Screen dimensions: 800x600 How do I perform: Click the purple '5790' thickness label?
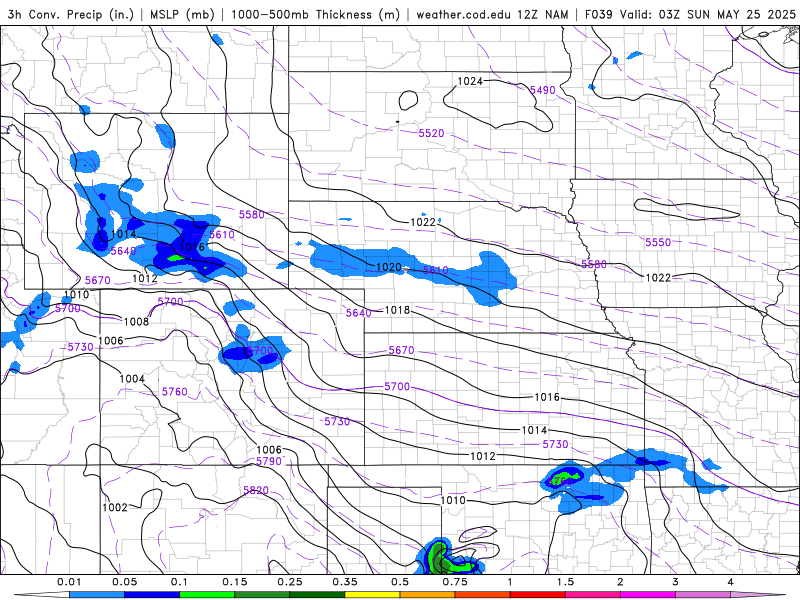tap(269, 461)
